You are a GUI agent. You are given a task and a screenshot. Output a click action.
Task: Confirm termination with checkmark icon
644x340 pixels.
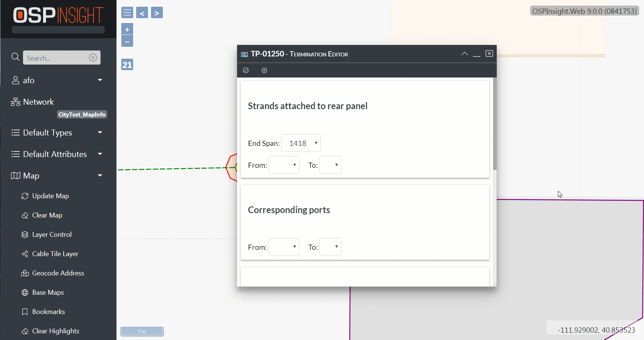pos(246,71)
